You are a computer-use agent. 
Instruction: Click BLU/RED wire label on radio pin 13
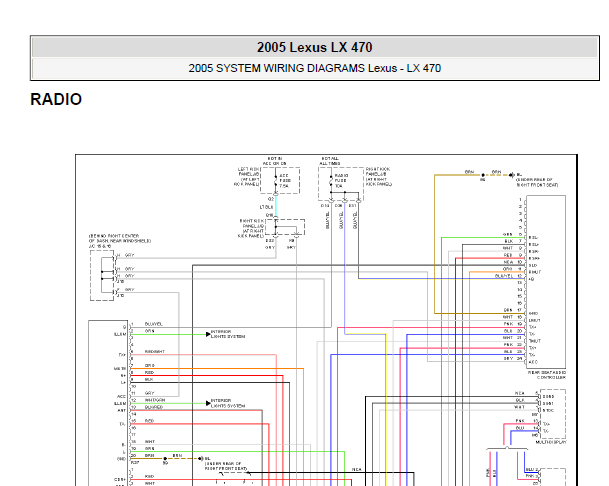point(154,407)
